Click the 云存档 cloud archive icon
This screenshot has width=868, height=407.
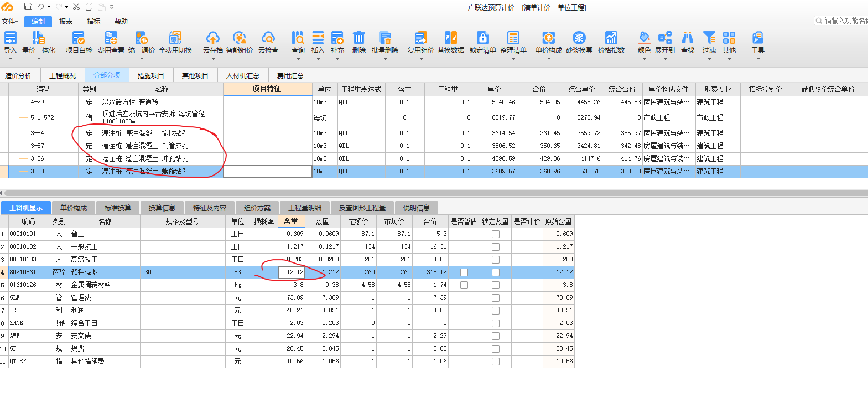pyautogui.click(x=212, y=38)
